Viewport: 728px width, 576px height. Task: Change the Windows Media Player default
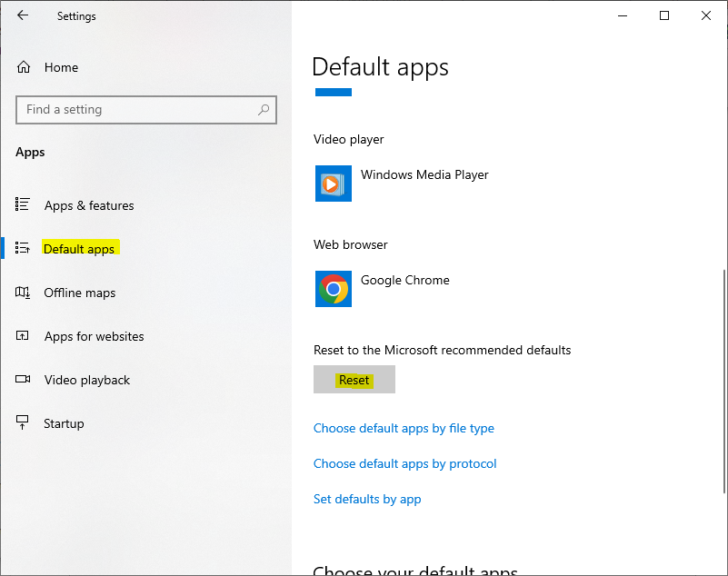click(x=424, y=175)
